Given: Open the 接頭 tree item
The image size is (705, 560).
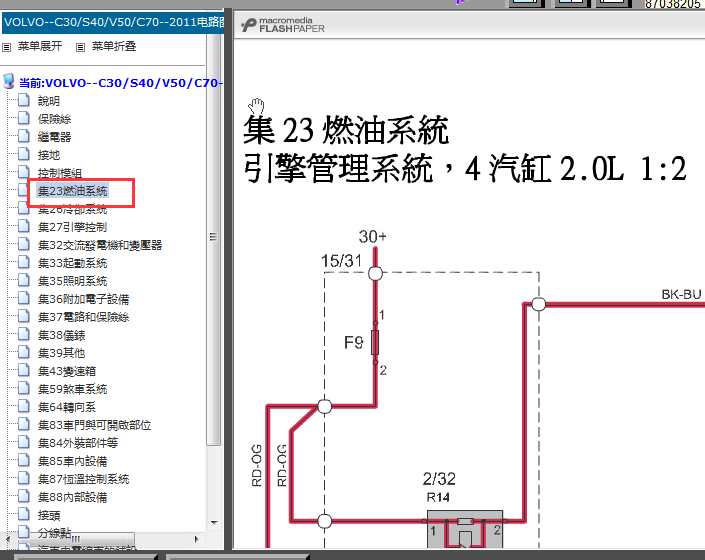Looking at the screenshot, I should 49,515.
